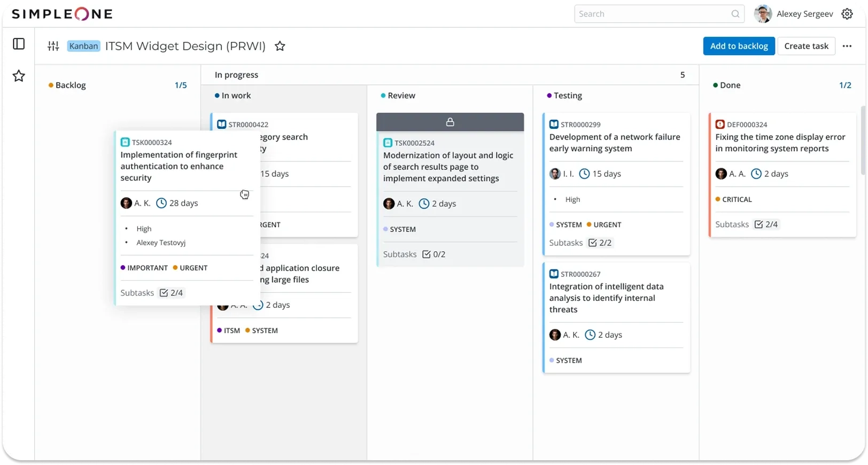Image resolution: width=868 pixels, height=465 pixels.
Task: Open Alexey Sergeev user profile menu
Action: tap(793, 14)
